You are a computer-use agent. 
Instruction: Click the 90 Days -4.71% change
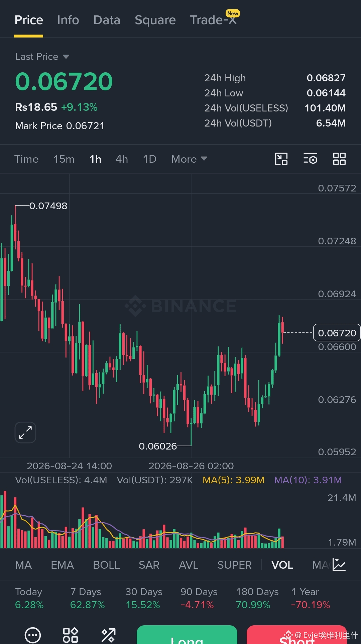pyautogui.click(x=199, y=598)
